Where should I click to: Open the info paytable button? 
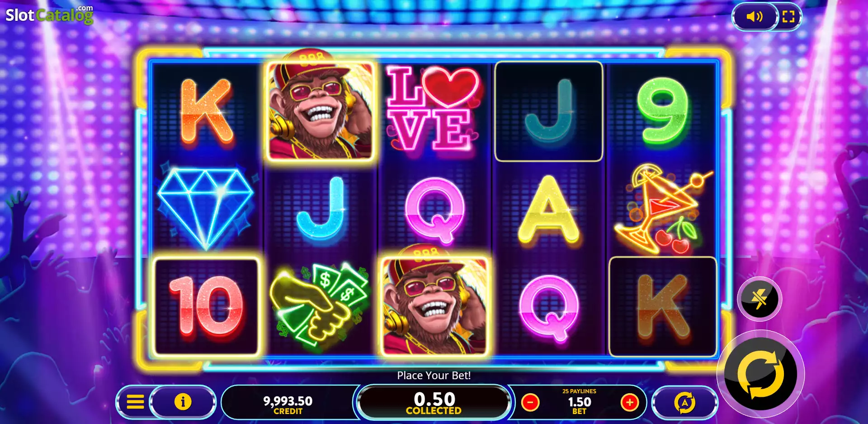183,401
